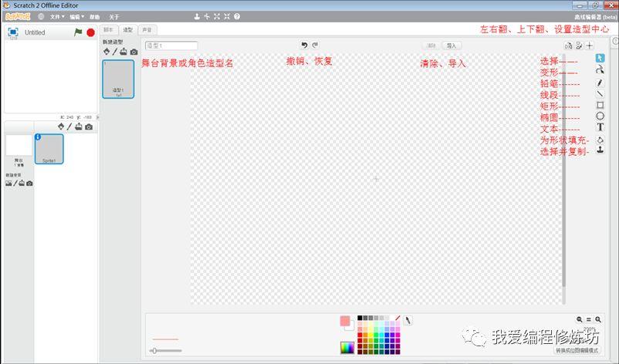Open the 帮助 menu item
The width and height of the screenshot is (619, 364).
95,17
